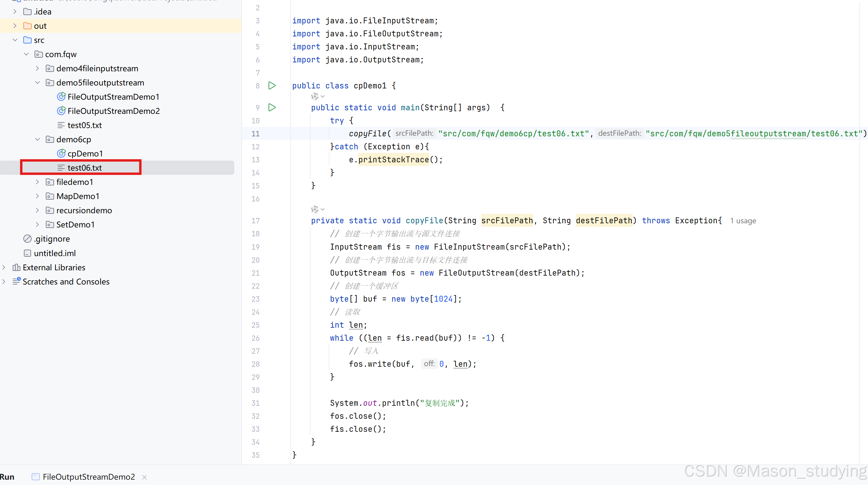Click AI inlay icon above copyFile method

tap(315, 209)
